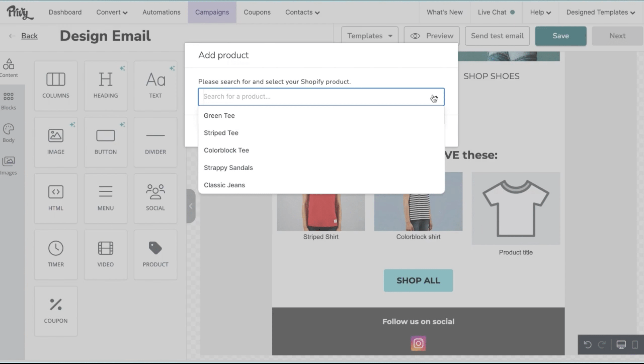Select the Striped Shirt product image

click(321, 212)
